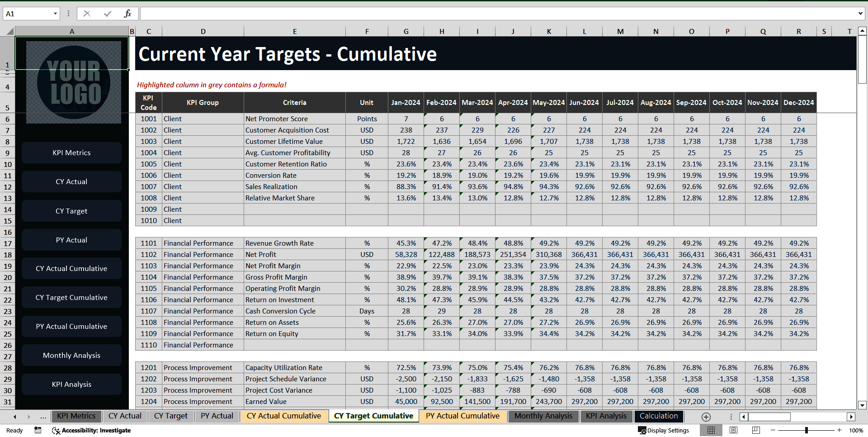Viewport: 868px width, 437px height.
Task: Click the vertical scrollbar up arrow
Action: click(x=862, y=31)
